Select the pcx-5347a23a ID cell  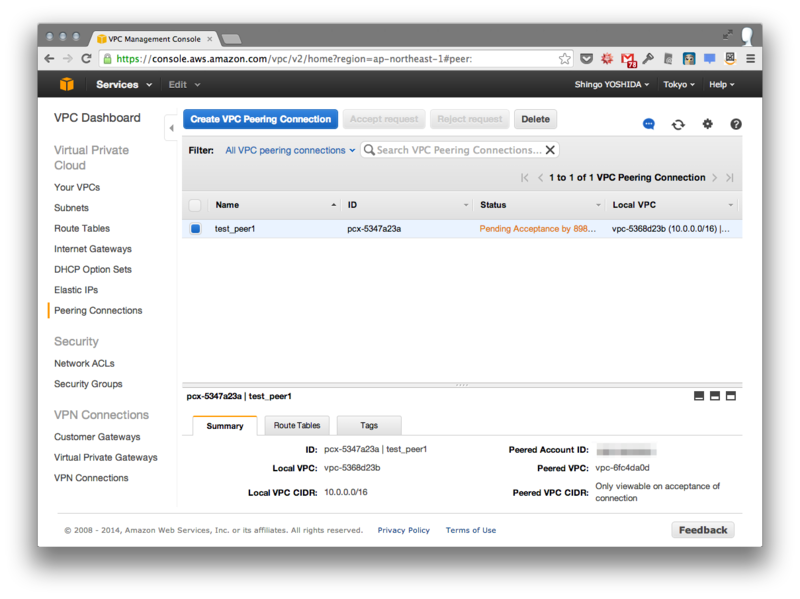(x=374, y=229)
